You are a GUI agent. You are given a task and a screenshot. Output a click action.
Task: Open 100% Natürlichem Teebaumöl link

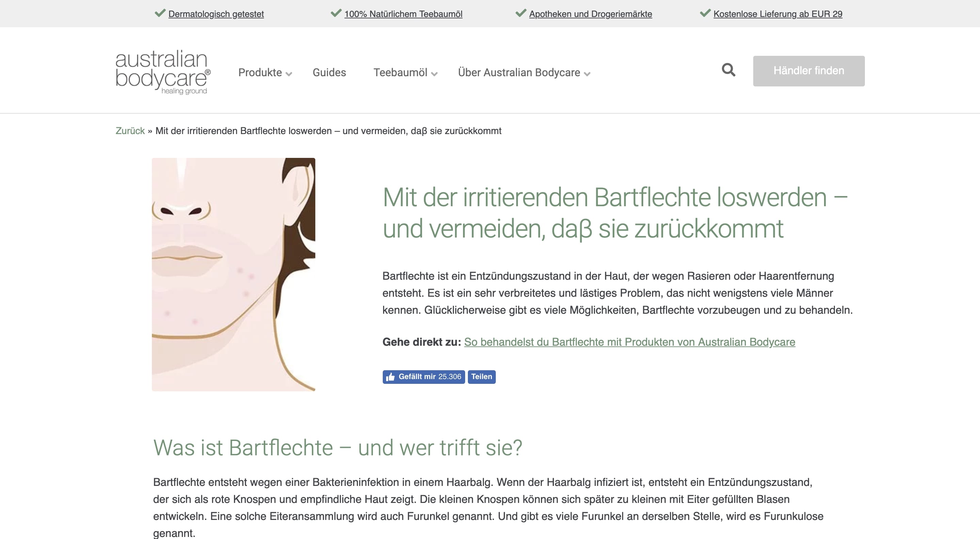pyautogui.click(x=403, y=14)
